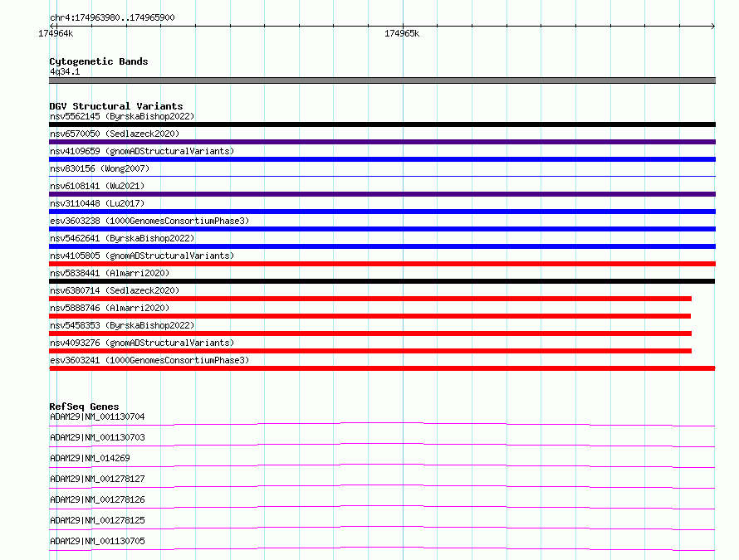739x560 pixels.
Task: Click the red bar under nsv6380714
Action: click(x=370, y=299)
